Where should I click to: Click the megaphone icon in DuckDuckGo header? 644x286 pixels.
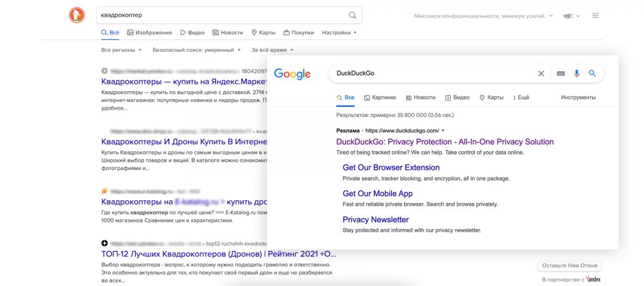[x=568, y=16]
